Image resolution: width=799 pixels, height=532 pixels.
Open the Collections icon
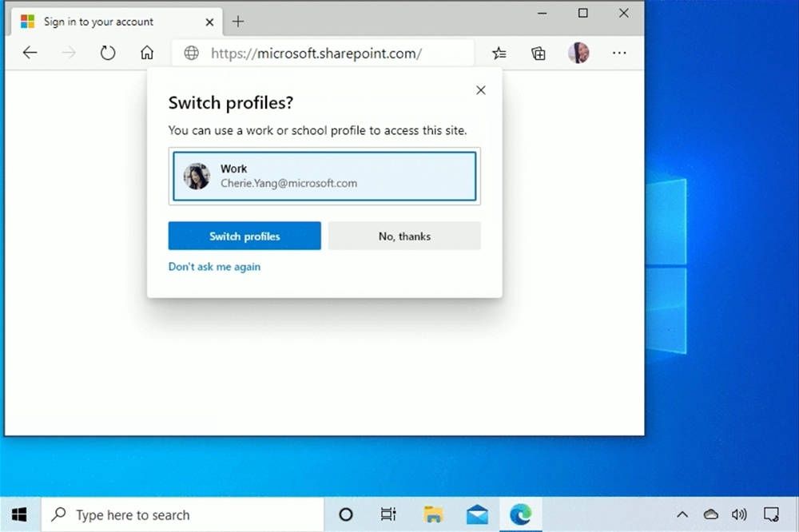click(x=538, y=53)
